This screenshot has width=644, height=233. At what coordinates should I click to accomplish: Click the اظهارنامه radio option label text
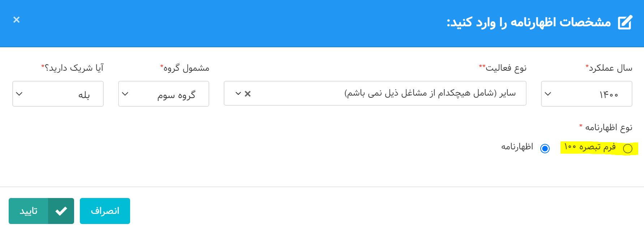(517, 147)
